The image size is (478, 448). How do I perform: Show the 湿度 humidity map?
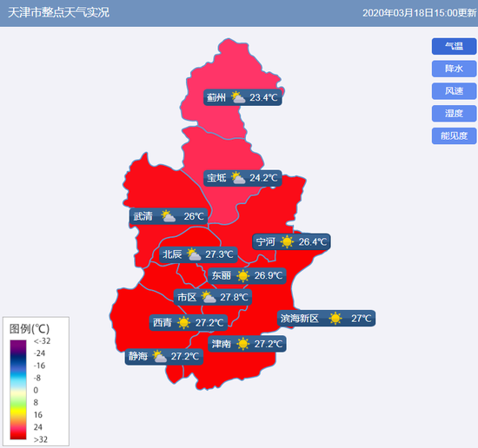pos(454,113)
